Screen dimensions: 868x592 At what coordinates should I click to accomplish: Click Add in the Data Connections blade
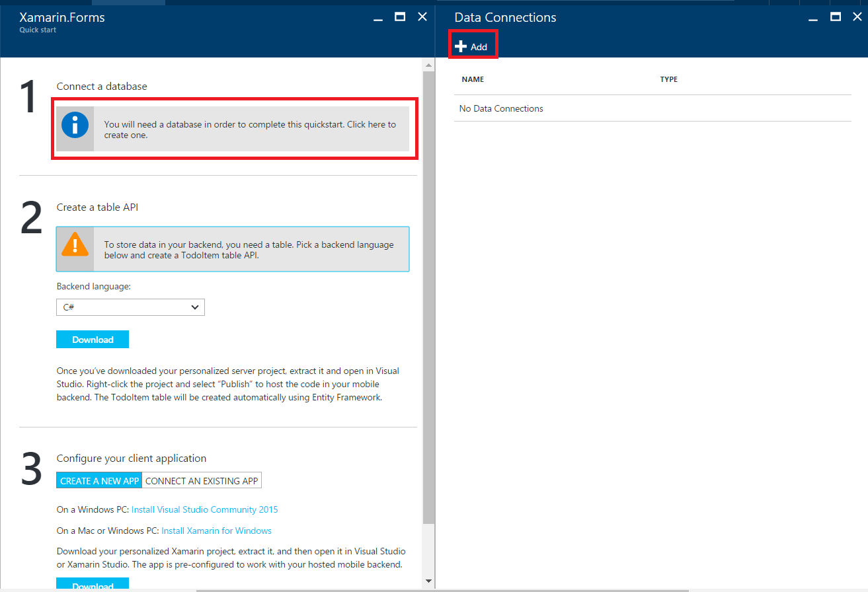point(472,47)
